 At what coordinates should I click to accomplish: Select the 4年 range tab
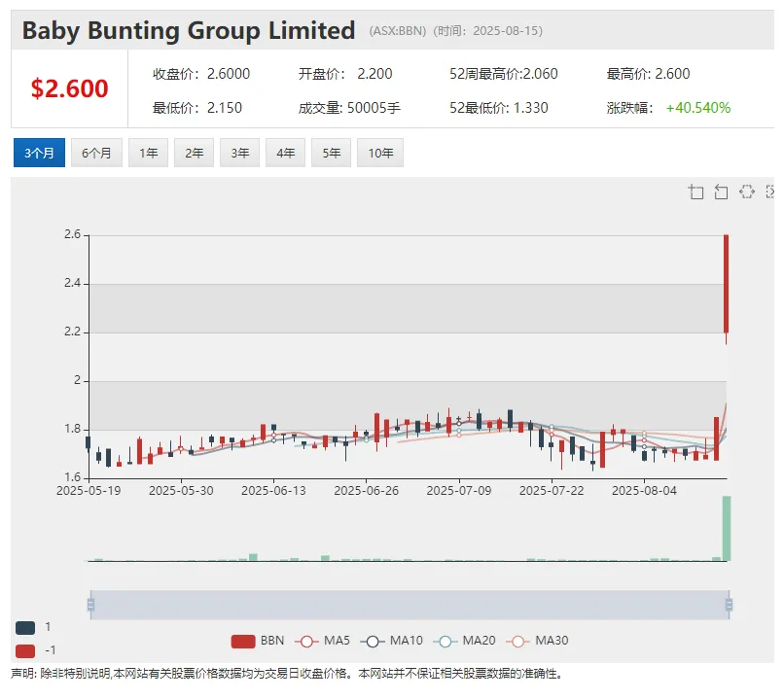(x=286, y=153)
